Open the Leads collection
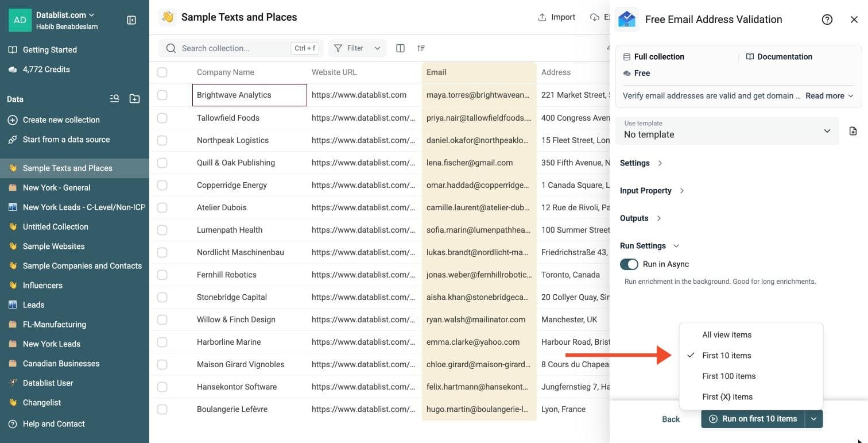The width and height of the screenshot is (868, 443). coord(75,305)
